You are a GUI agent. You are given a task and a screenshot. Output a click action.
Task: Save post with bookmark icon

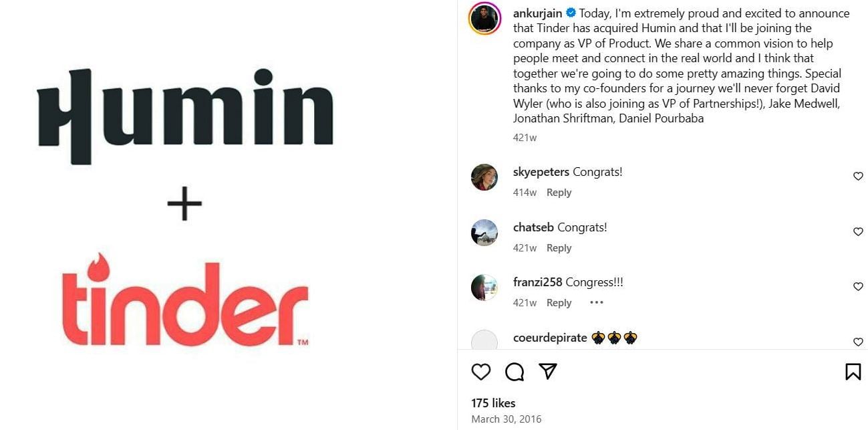tap(853, 372)
